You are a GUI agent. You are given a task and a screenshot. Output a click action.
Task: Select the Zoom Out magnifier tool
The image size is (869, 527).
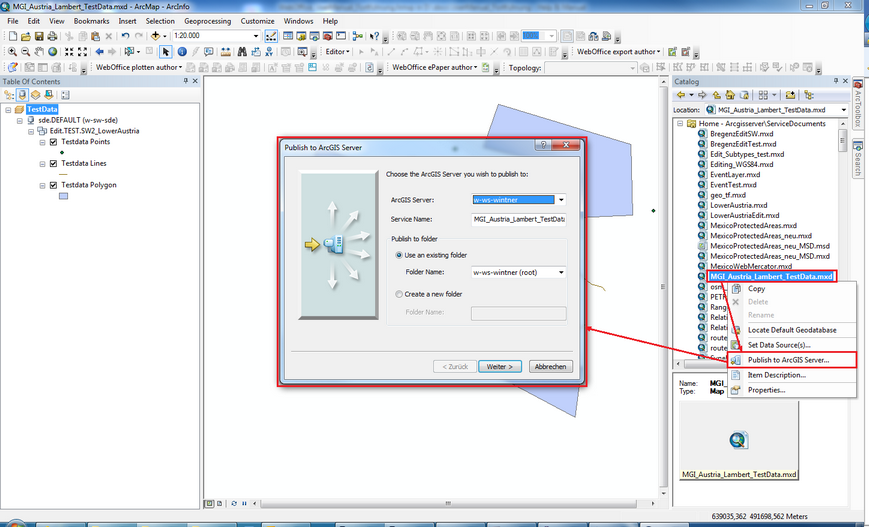tap(25, 52)
